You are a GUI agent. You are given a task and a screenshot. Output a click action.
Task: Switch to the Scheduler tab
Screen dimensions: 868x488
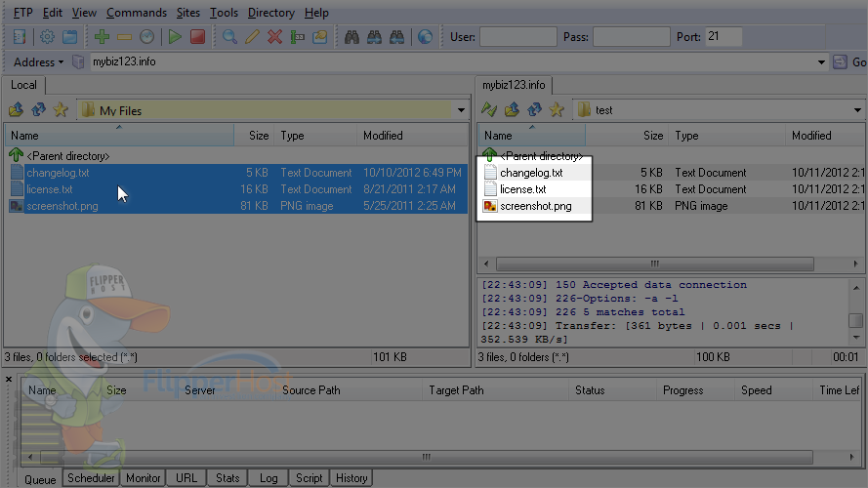pyautogui.click(x=92, y=478)
